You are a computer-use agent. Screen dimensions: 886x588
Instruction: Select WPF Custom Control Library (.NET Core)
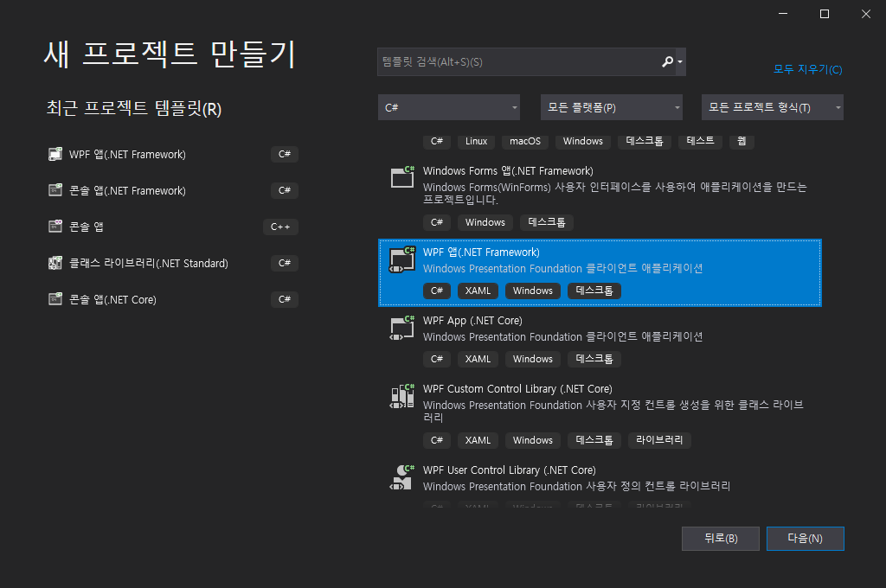(x=517, y=389)
